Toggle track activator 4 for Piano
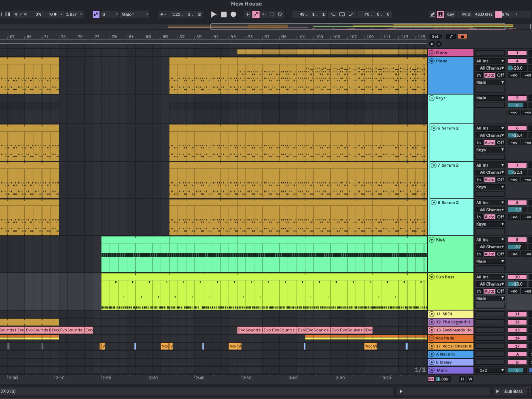Viewport: 532px width, 399px height. [517, 61]
